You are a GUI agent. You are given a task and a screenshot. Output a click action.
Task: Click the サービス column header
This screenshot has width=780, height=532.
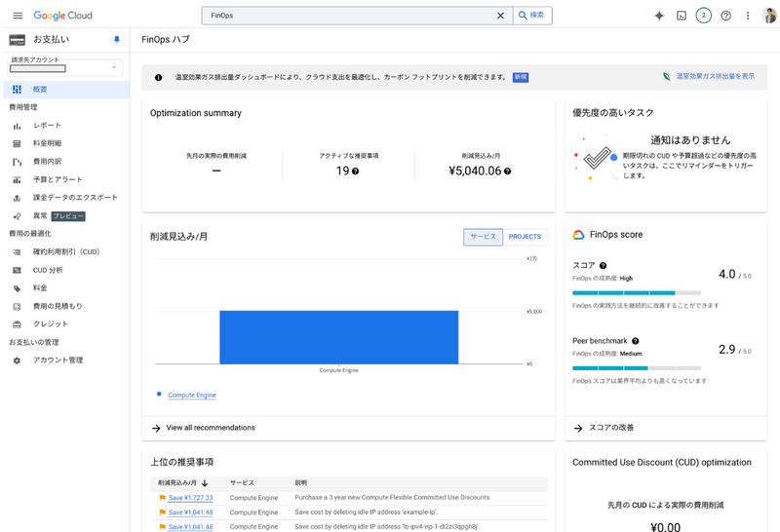pyautogui.click(x=242, y=482)
